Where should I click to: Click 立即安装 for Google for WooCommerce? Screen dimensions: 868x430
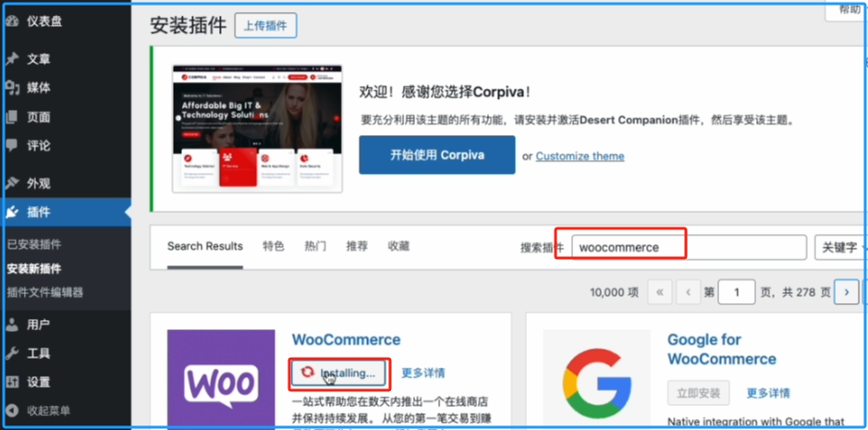point(699,393)
